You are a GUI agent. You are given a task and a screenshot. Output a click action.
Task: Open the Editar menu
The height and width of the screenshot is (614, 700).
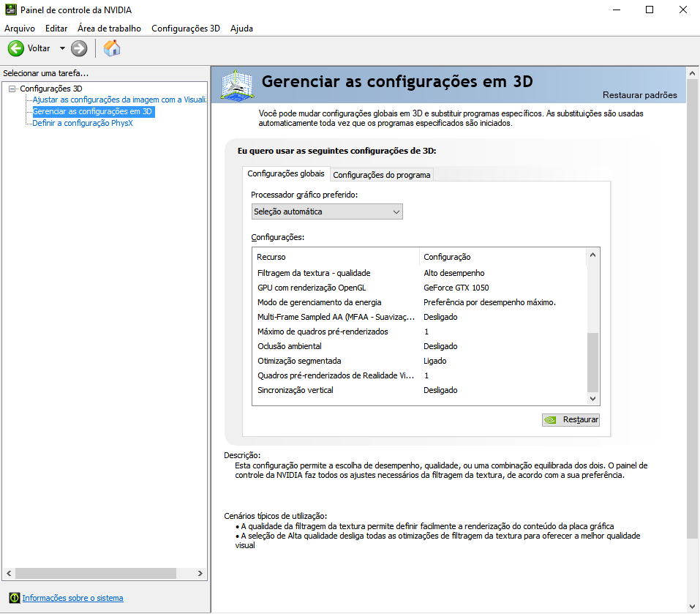56,28
